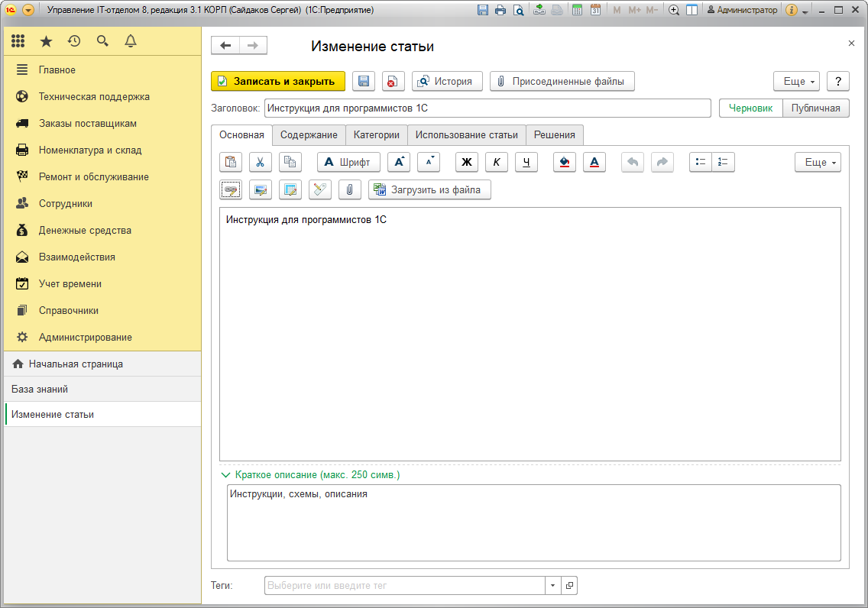868x608 pixels.
Task: Click print icon in titlebar
Action: pyautogui.click(x=500, y=10)
